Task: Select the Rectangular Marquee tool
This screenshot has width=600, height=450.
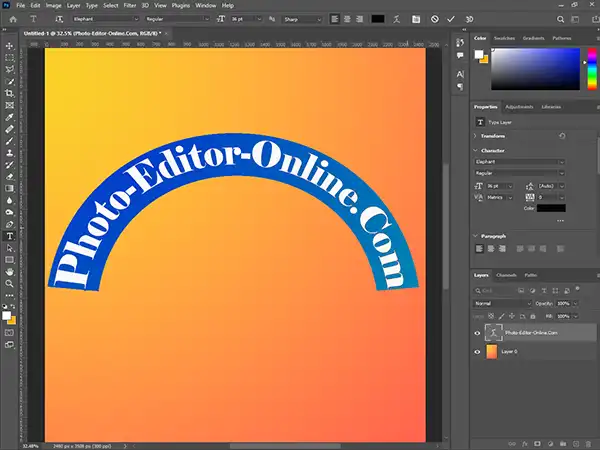Action: (x=10, y=58)
